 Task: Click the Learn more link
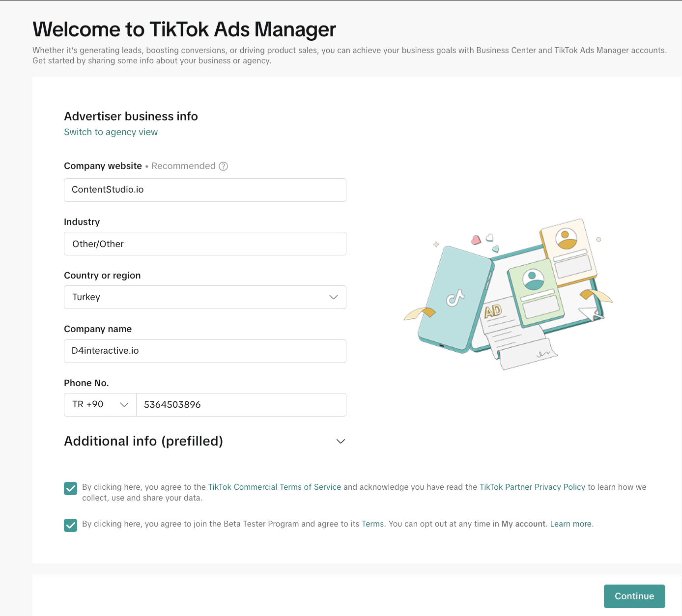[570, 524]
